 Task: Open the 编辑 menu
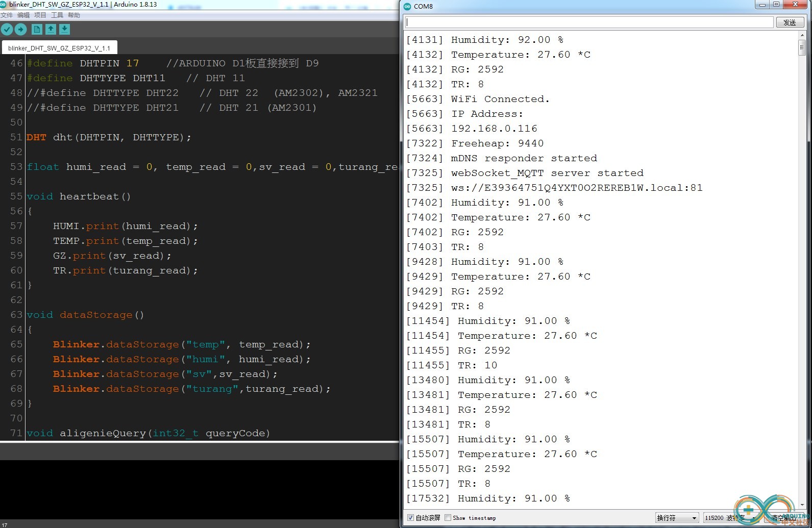point(23,15)
